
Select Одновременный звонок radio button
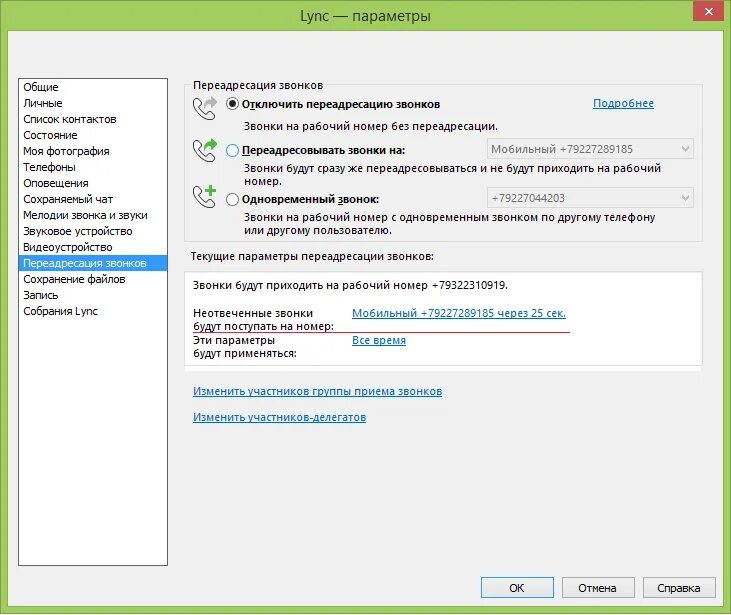coord(232,200)
